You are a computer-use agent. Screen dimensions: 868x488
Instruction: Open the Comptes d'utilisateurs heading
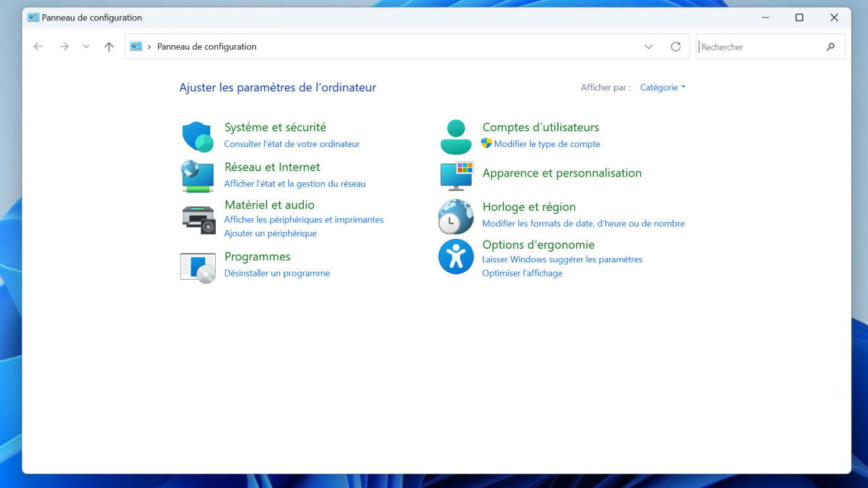click(541, 127)
